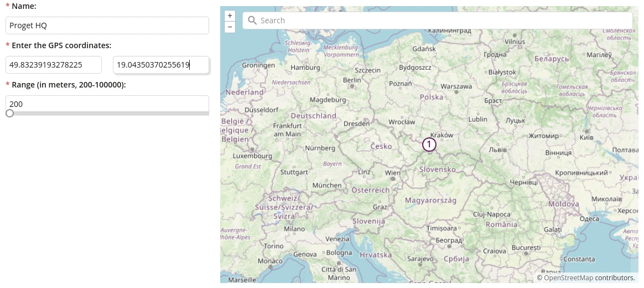Click Magyarország country label
The width and height of the screenshot is (644, 288).
pyautogui.click(x=430, y=200)
